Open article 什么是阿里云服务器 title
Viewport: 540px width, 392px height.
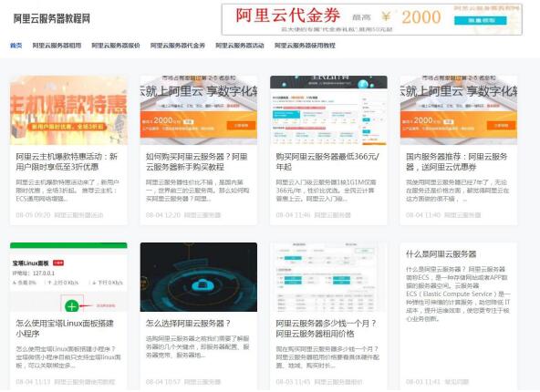click(441, 254)
